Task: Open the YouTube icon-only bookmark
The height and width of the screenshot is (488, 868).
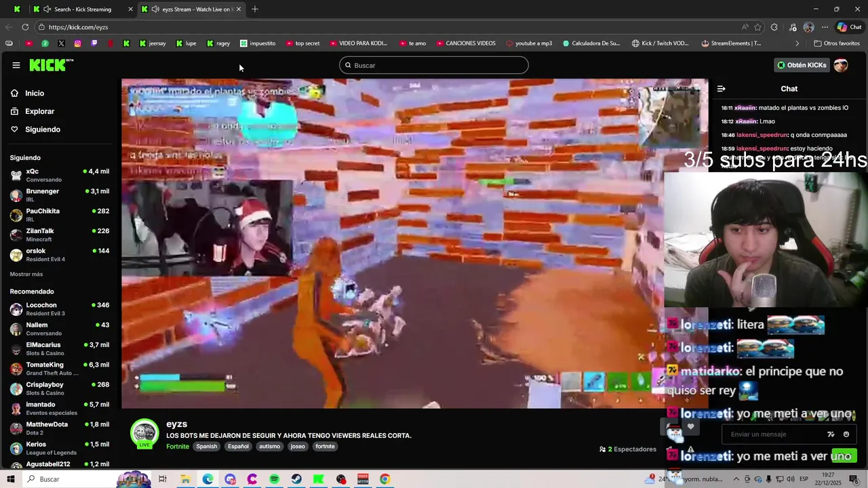Action: pos(28,43)
